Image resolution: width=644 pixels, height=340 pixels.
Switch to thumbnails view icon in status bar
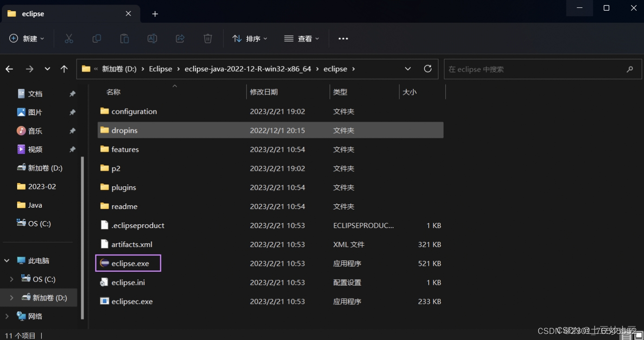click(x=638, y=335)
